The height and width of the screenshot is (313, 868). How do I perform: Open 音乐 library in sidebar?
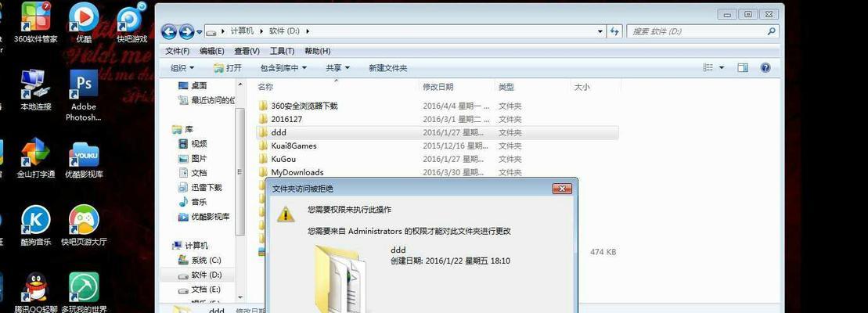tap(193, 202)
